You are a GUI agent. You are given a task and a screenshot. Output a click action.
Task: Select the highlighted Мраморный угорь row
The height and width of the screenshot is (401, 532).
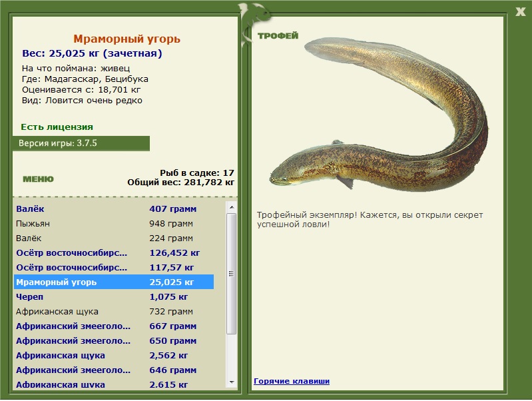click(114, 282)
